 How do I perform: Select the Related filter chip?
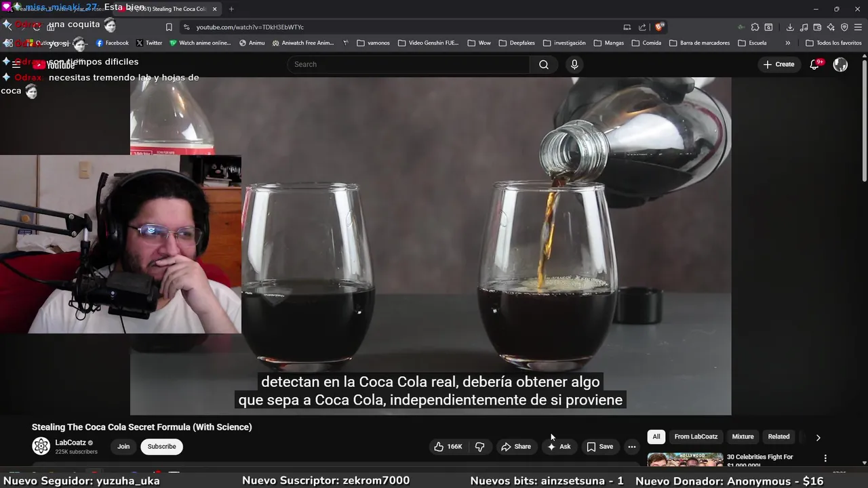pyautogui.click(x=778, y=436)
